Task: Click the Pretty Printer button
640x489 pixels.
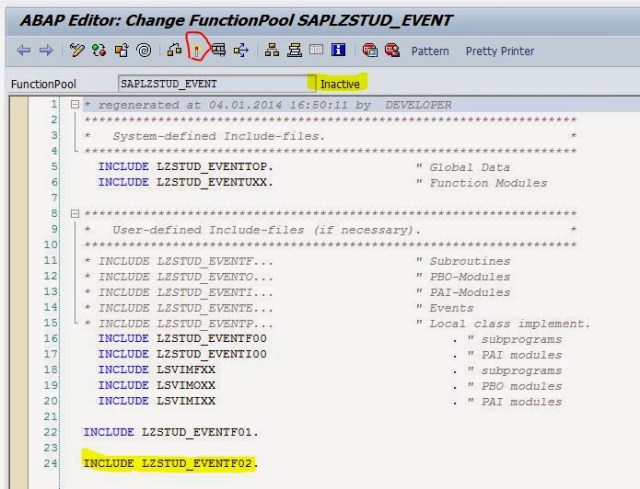Action: tap(500, 51)
